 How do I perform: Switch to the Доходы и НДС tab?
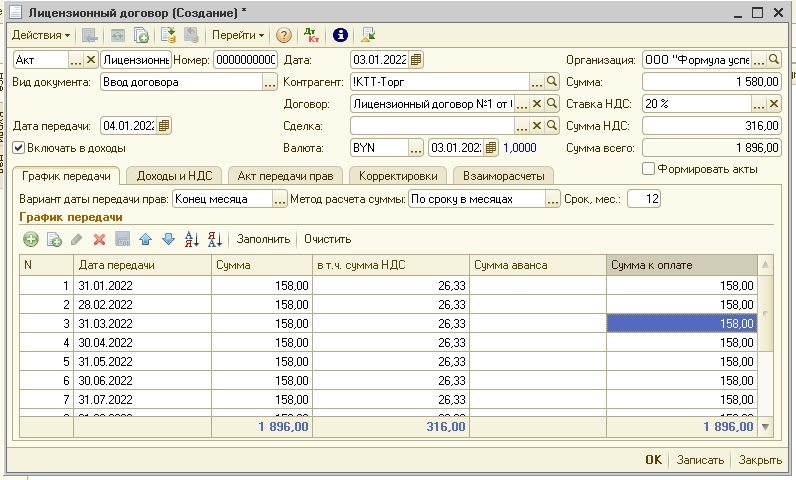coord(173,176)
